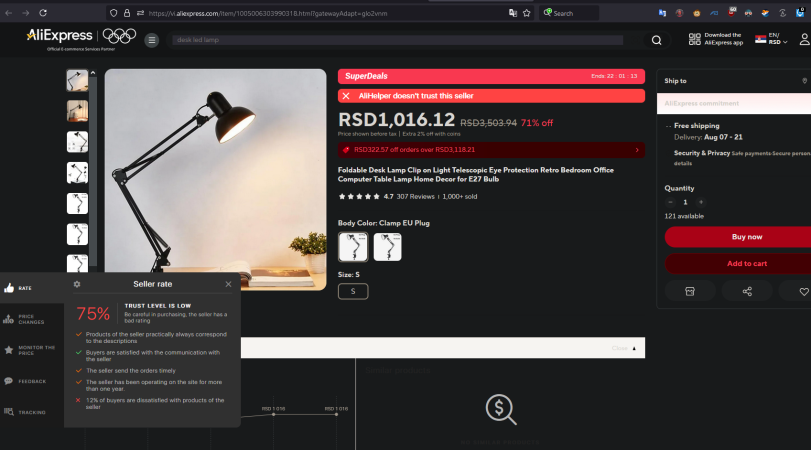
Task: Choose size S option
Action: click(x=353, y=291)
